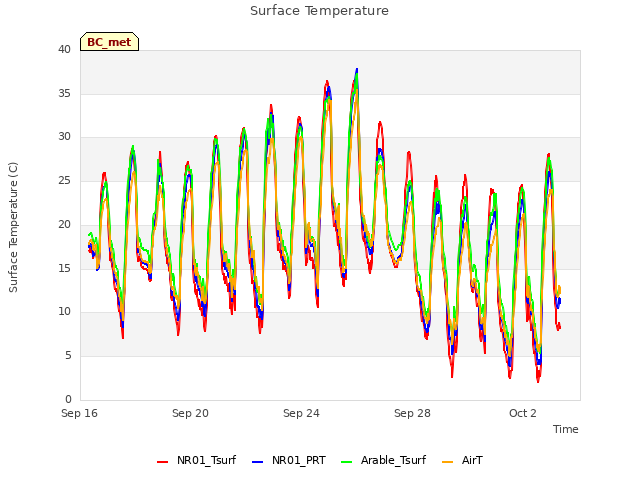Click the 40 y-axis tick label
Image resolution: width=640 pixels, height=480 pixels.
64,49
